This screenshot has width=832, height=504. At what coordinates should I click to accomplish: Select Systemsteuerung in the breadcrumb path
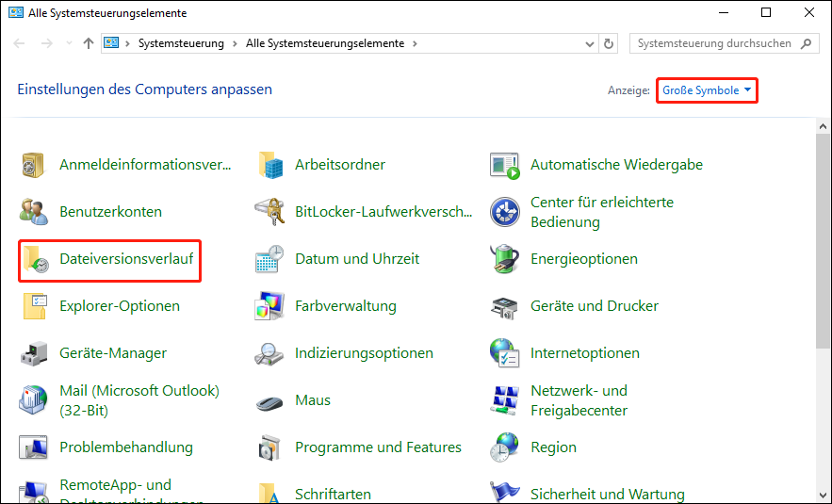(x=181, y=44)
